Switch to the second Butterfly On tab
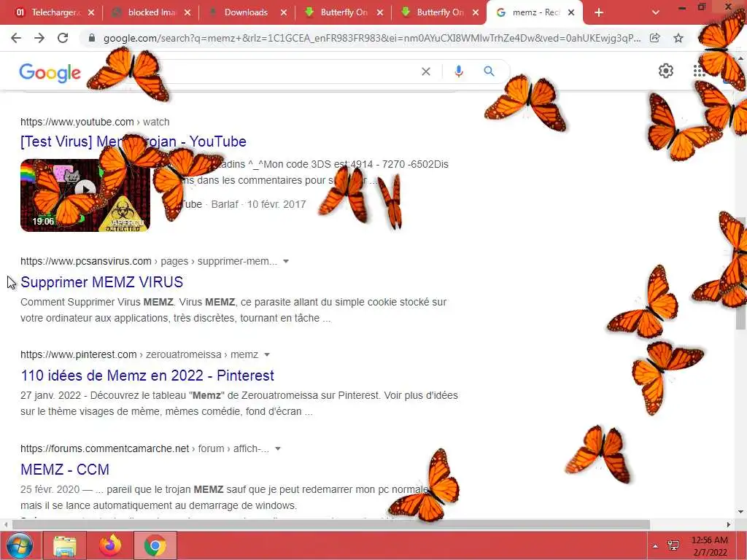747x560 pixels. coord(433,13)
